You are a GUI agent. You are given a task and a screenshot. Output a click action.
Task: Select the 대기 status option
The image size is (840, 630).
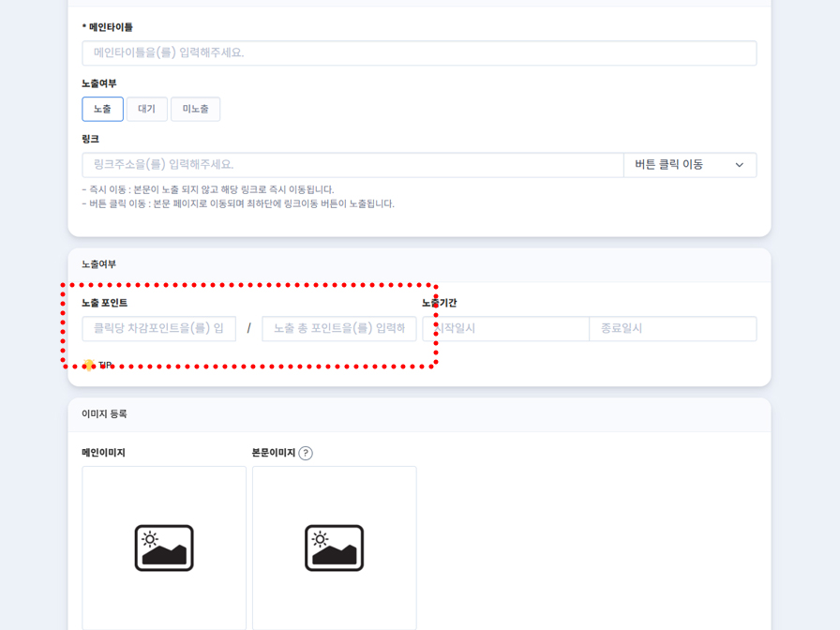pos(146,109)
